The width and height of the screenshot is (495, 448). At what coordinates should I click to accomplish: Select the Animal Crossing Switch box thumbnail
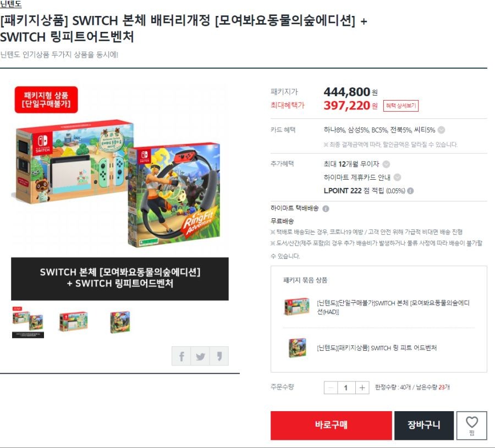point(74,322)
